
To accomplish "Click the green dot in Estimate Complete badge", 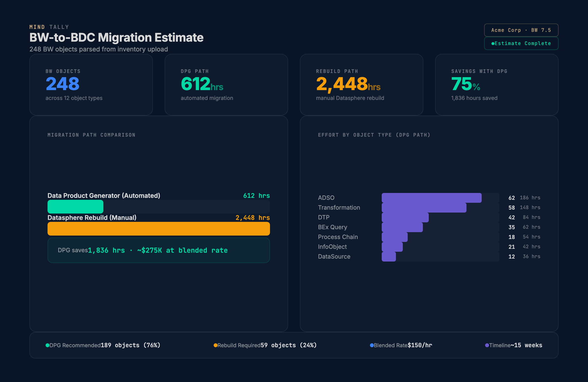I will 493,43.
